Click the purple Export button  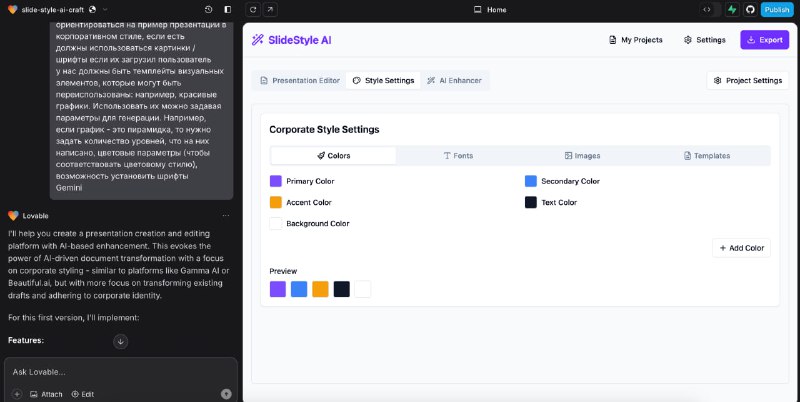point(764,40)
